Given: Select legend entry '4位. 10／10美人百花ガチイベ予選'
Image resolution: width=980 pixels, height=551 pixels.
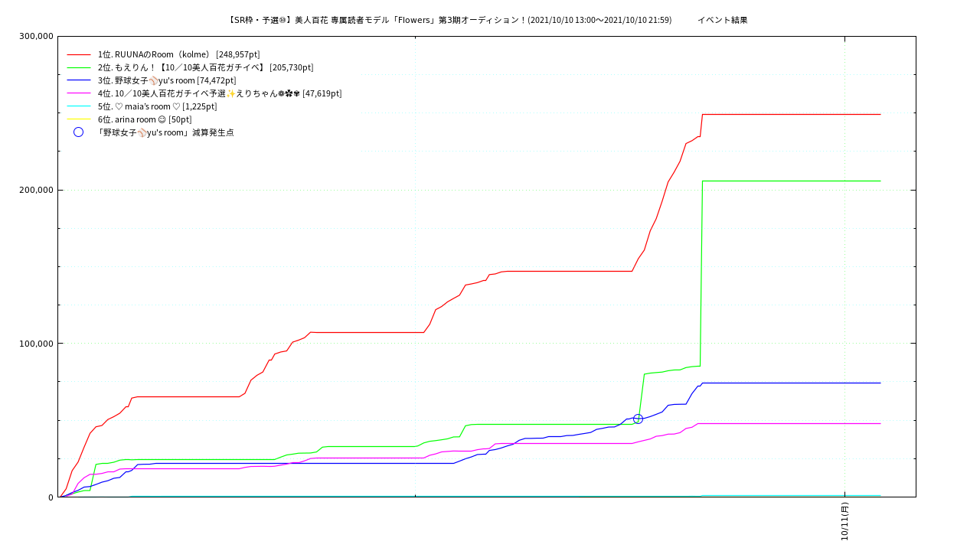Looking at the screenshot, I should [220, 93].
